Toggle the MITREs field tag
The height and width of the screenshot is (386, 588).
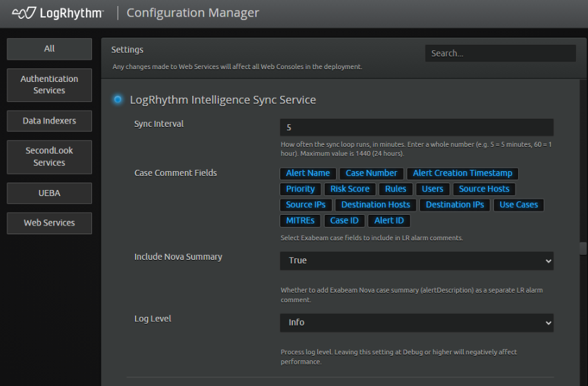[300, 220]
